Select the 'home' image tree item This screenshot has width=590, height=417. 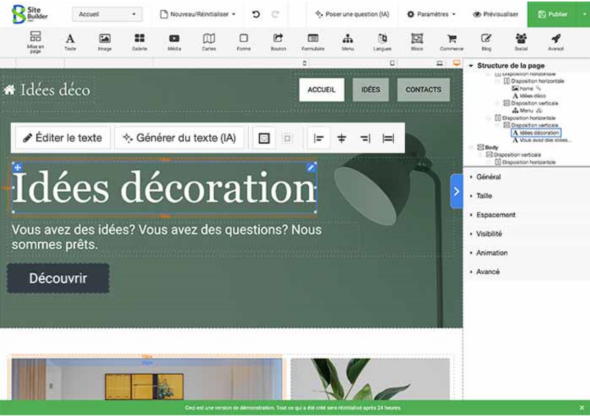click(523, 88)
